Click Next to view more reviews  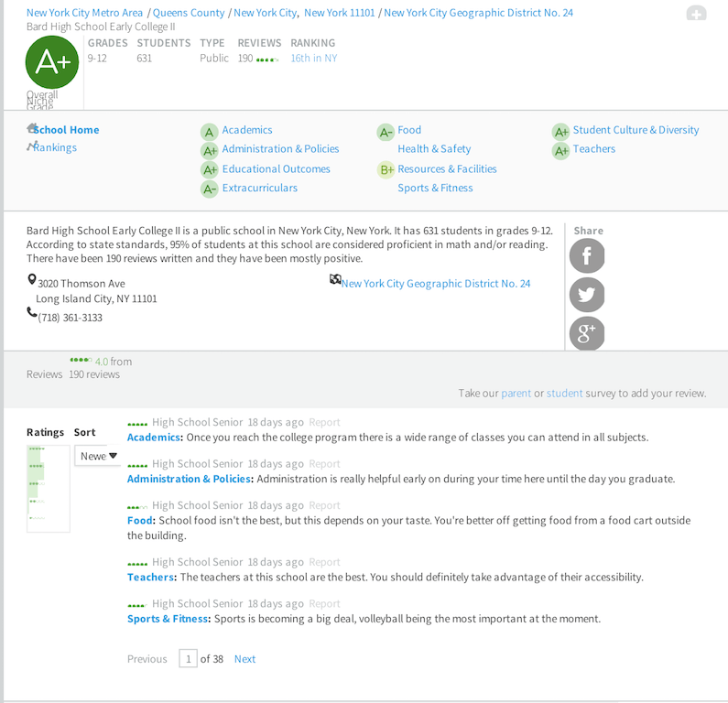click(x=244, y=659)
